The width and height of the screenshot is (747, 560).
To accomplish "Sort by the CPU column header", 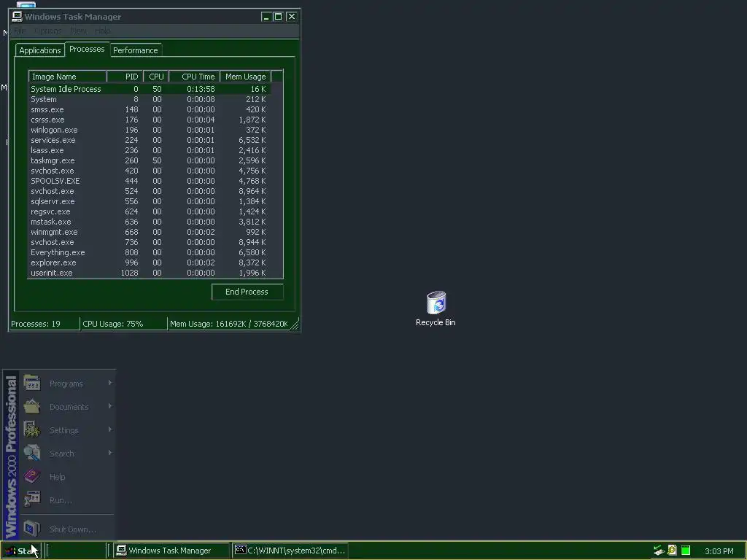I will (x=156, y=77).
